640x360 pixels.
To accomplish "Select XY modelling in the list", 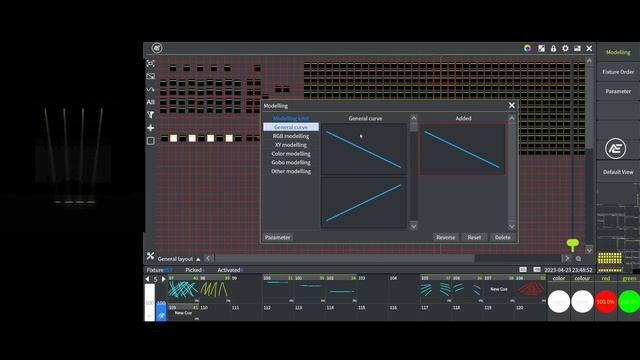I will tap(291, 145).
